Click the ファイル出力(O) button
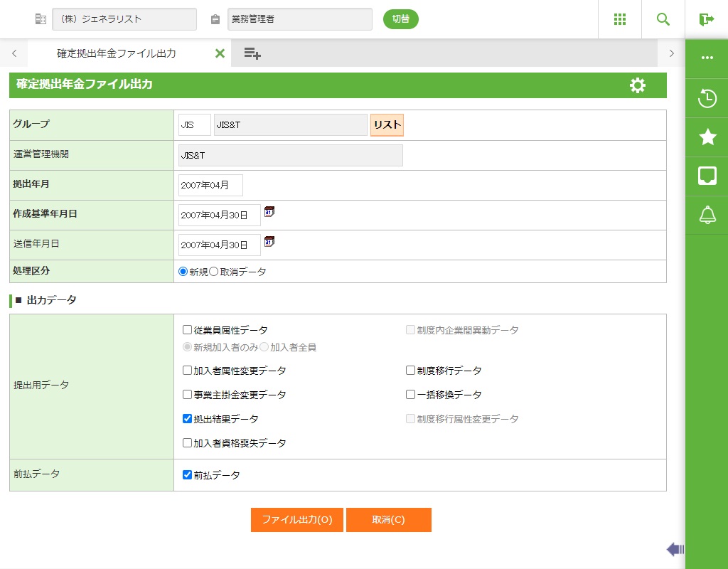Image resolution: width=728 pixels, height=569 pixels. (297, 520)
